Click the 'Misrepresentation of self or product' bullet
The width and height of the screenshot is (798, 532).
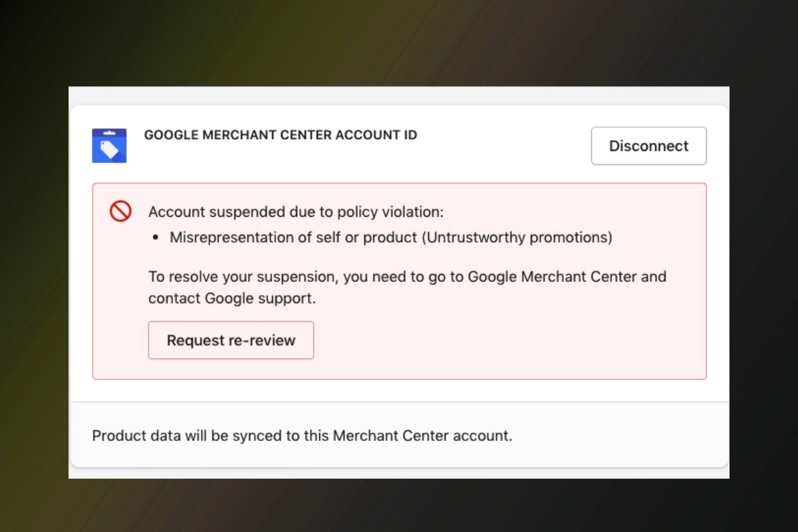click(x=391, y=237)
